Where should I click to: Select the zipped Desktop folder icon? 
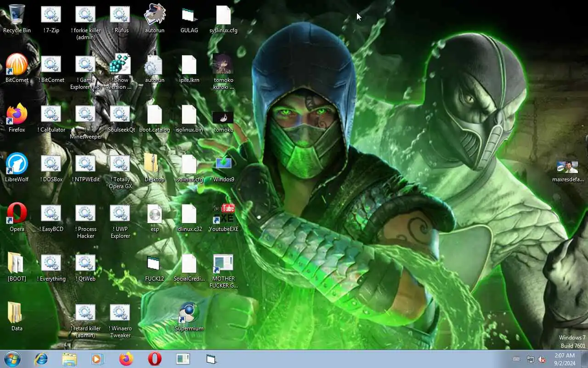pos(154,168)
